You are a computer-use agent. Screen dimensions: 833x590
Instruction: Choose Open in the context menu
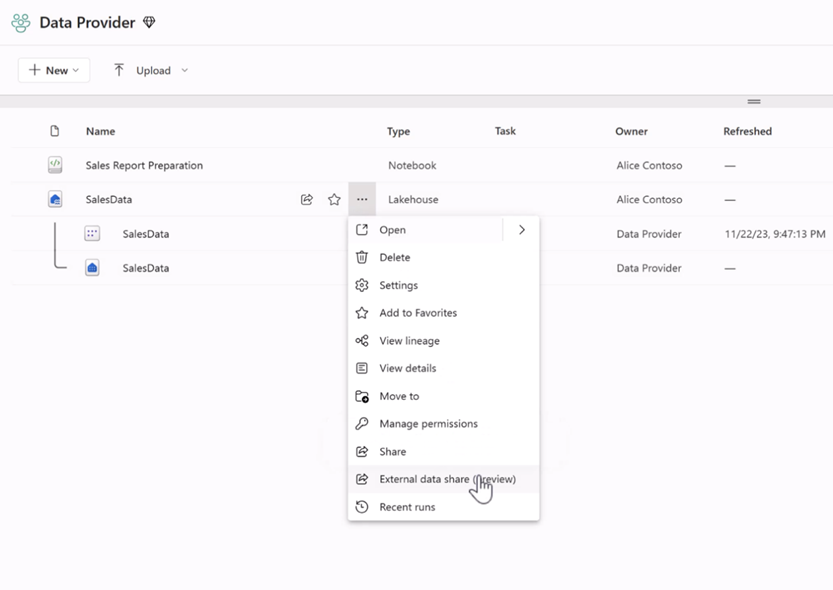click(393, 230)
